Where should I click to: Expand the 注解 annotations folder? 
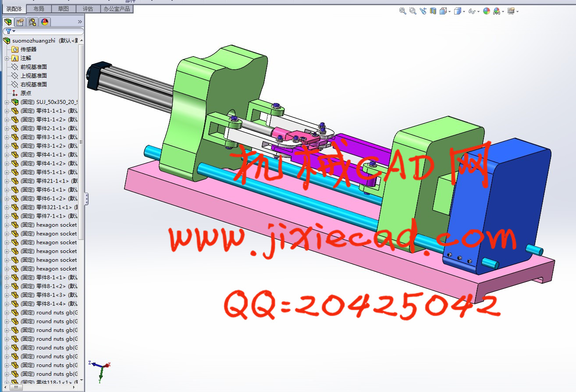coord(7,58)
